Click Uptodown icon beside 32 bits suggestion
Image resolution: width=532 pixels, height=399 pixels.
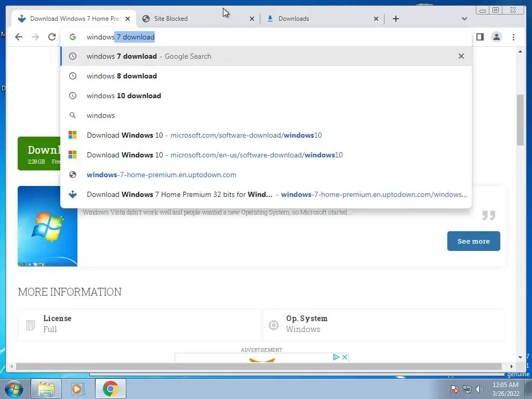click(73, 194)
